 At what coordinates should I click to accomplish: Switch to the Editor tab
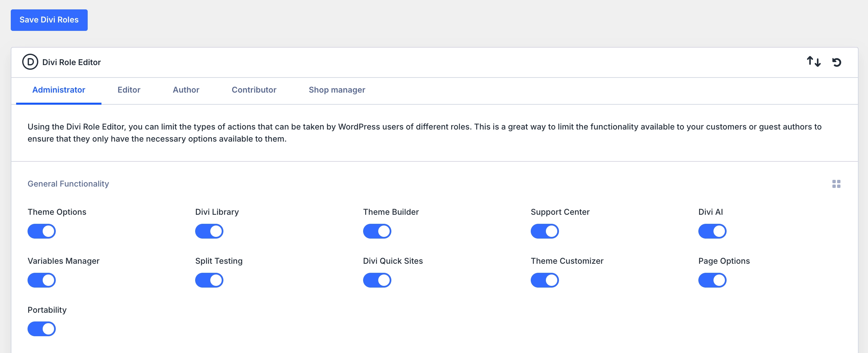pos(129,90)
